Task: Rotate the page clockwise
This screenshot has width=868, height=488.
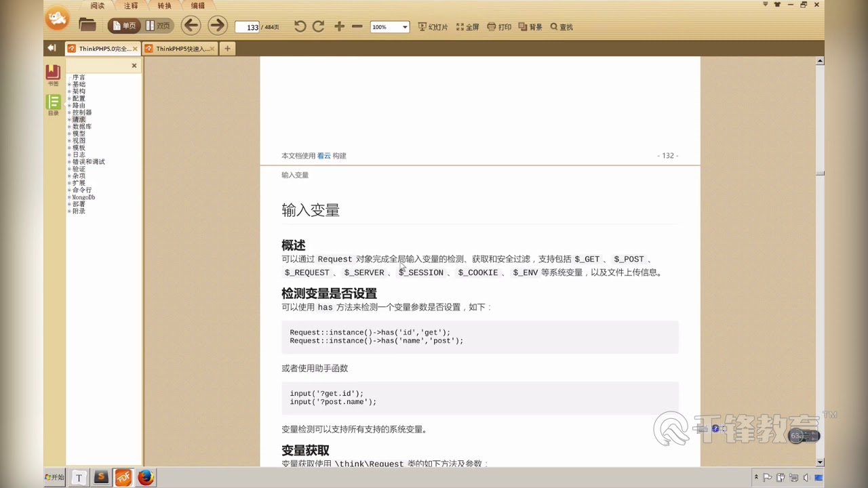Action: (x=318, y=26)
